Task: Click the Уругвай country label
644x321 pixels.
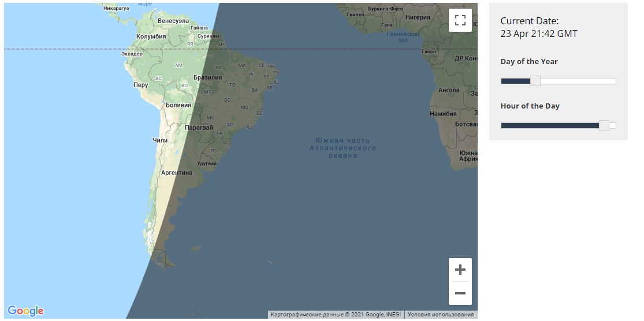Action: click(x=207, y=163)
